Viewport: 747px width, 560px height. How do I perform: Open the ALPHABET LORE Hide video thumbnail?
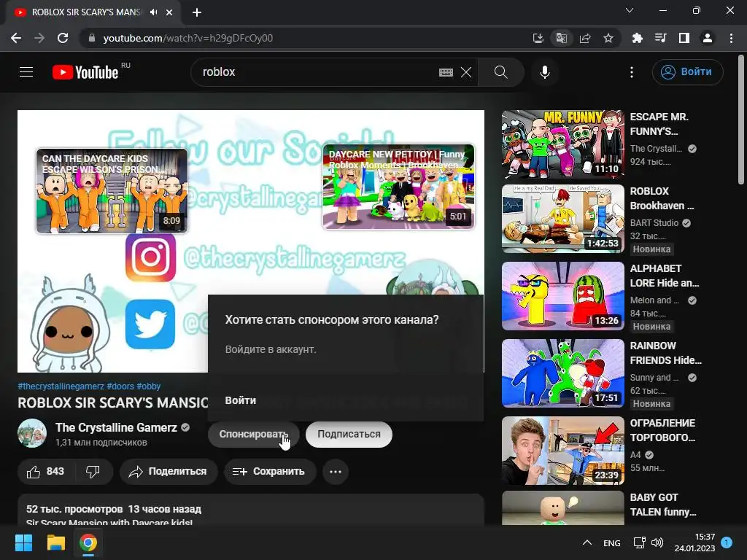[x=562, y=296]
